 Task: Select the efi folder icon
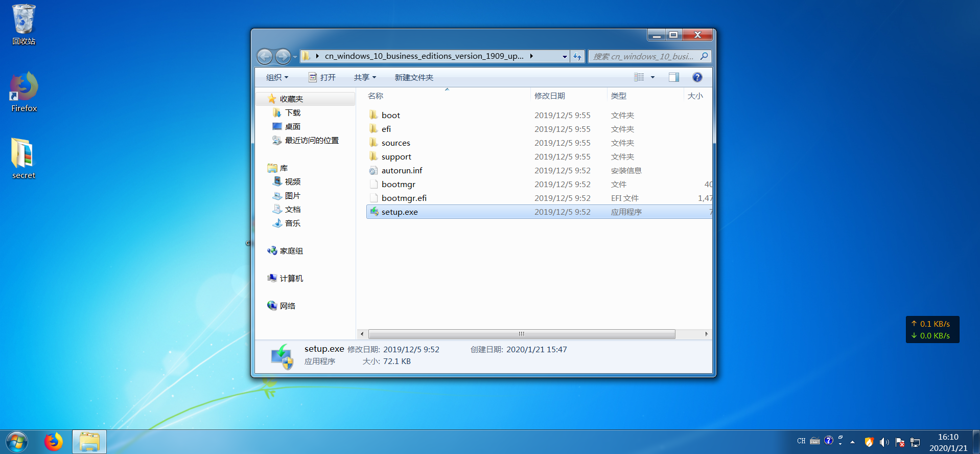374,129
